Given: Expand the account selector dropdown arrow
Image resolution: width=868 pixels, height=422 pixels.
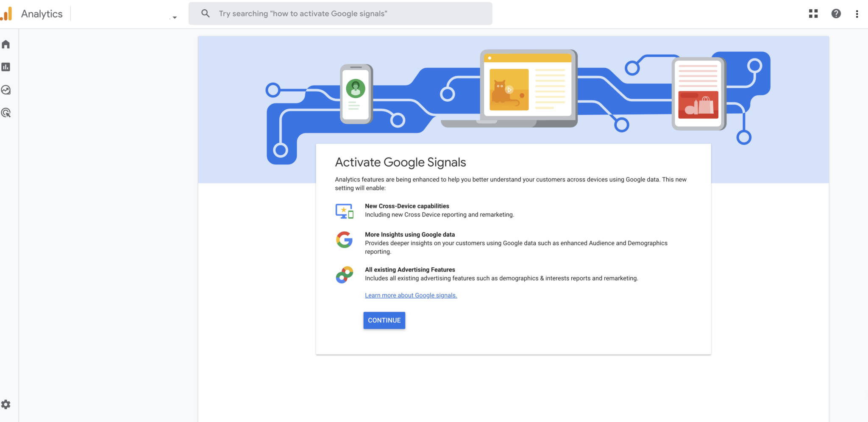Looking at the screenshot, I should pos(174,17).
